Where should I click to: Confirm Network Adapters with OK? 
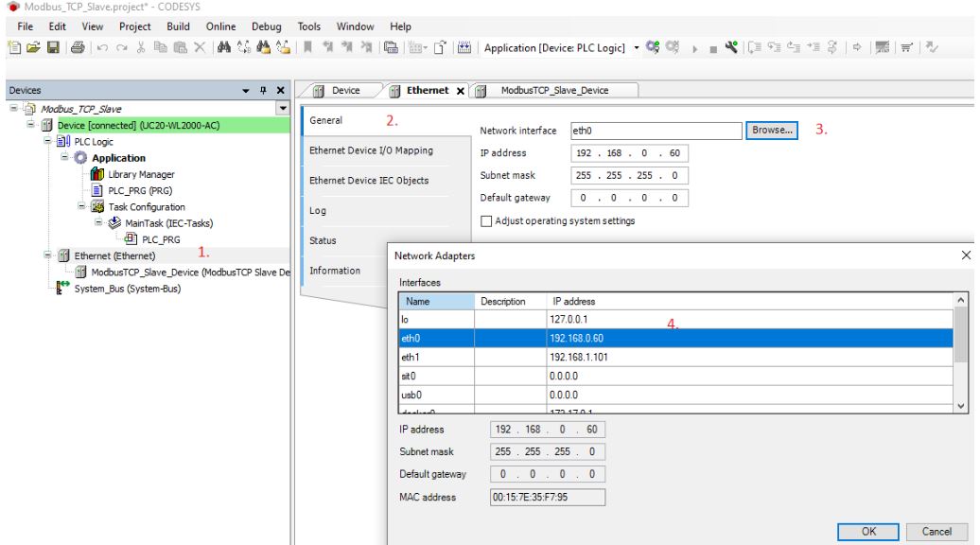pyautogui.click(x=868, y=532)
